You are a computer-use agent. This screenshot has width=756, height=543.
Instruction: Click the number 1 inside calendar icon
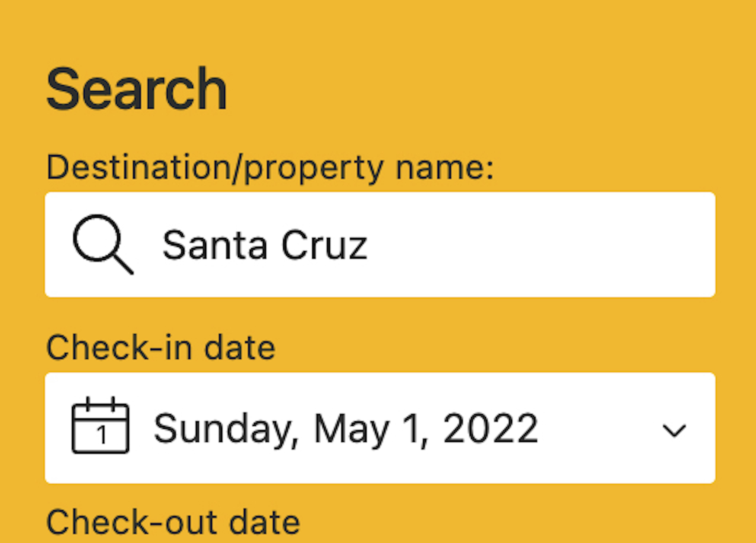[x=102, y=435]
